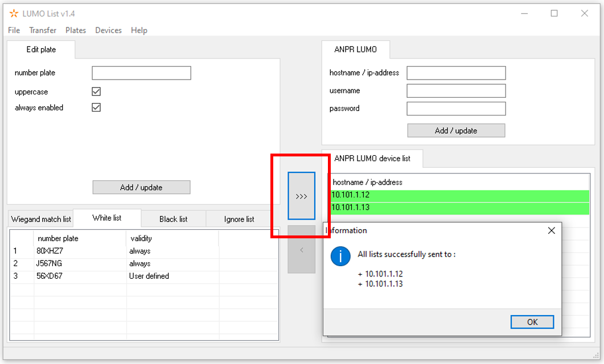
Task: Toggle the uppercase checkbox
Action: [96, 92]
